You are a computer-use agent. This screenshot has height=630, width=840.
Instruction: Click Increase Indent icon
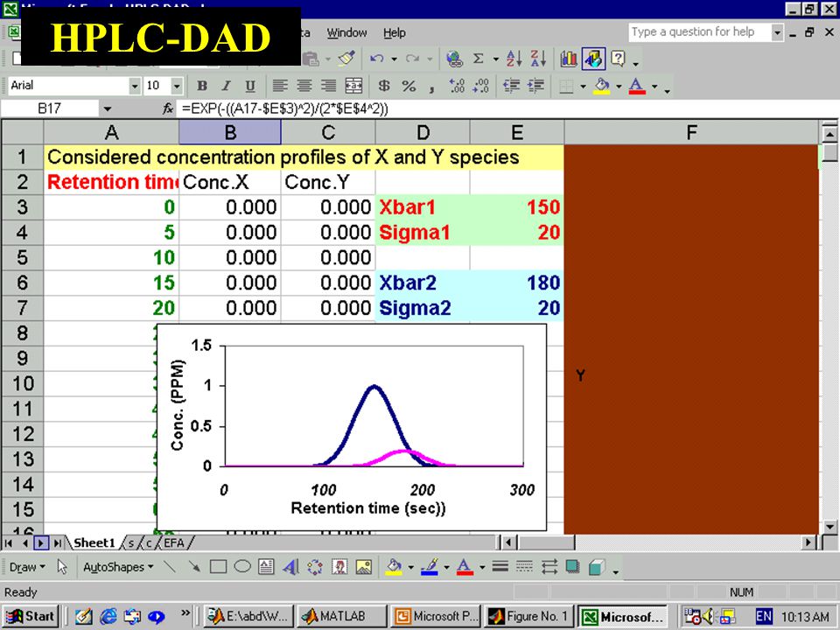point(535,86)
